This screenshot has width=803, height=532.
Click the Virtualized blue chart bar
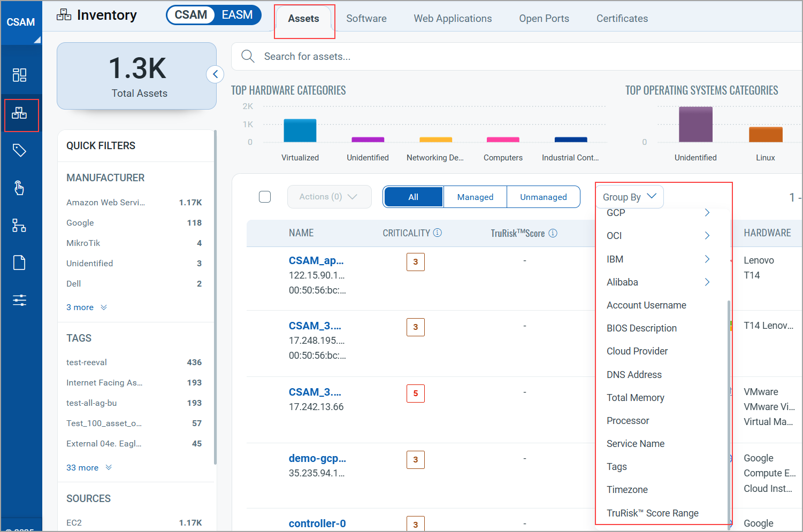300,130
